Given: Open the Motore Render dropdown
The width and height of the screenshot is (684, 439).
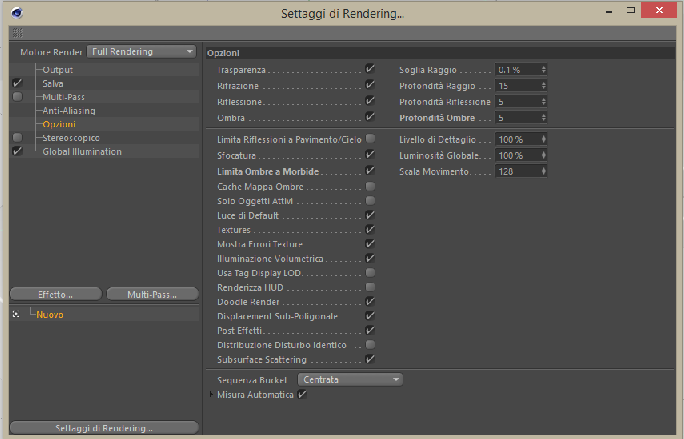Looking at the screenshot, I should [141, 51].
